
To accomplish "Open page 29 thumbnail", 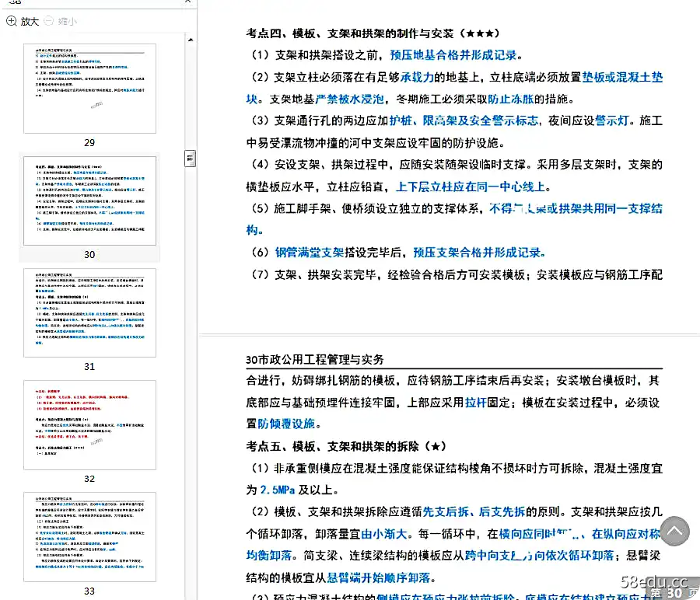I will pyautogui.click(x=89, y=89).
